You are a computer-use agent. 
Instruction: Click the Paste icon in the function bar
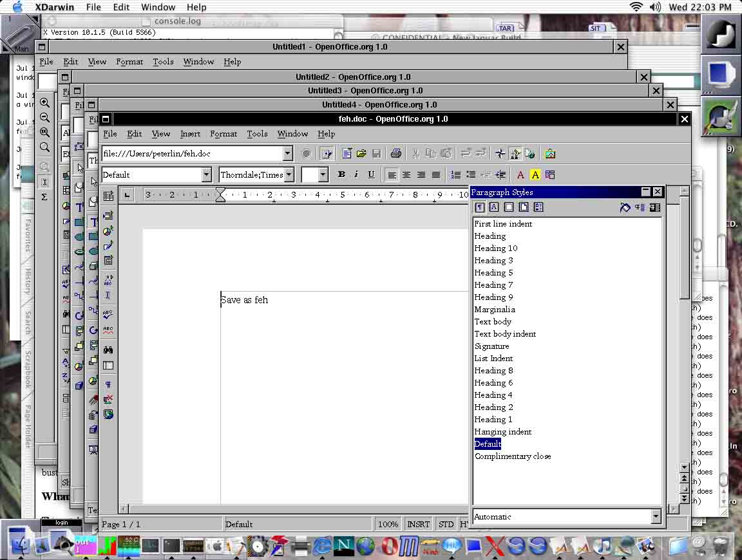(446, 153)
